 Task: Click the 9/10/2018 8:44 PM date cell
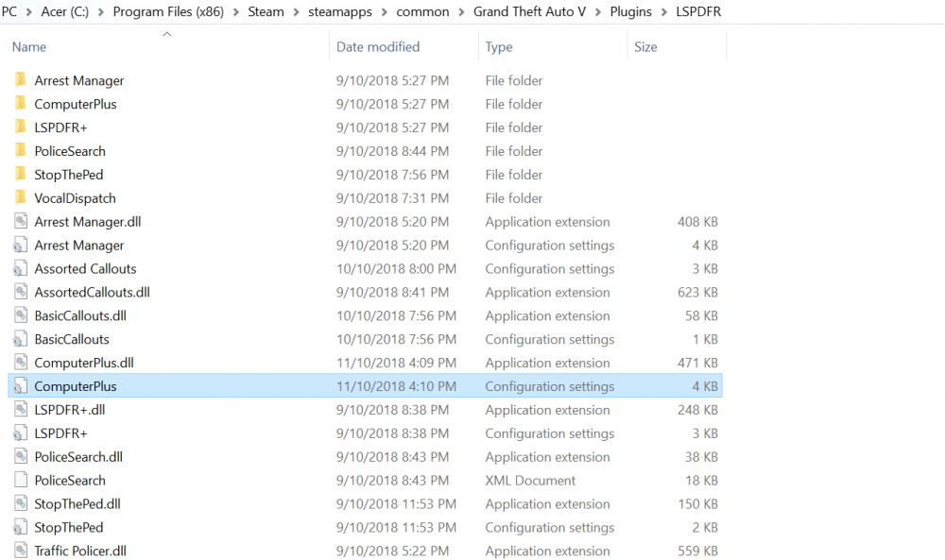point(392,151)
